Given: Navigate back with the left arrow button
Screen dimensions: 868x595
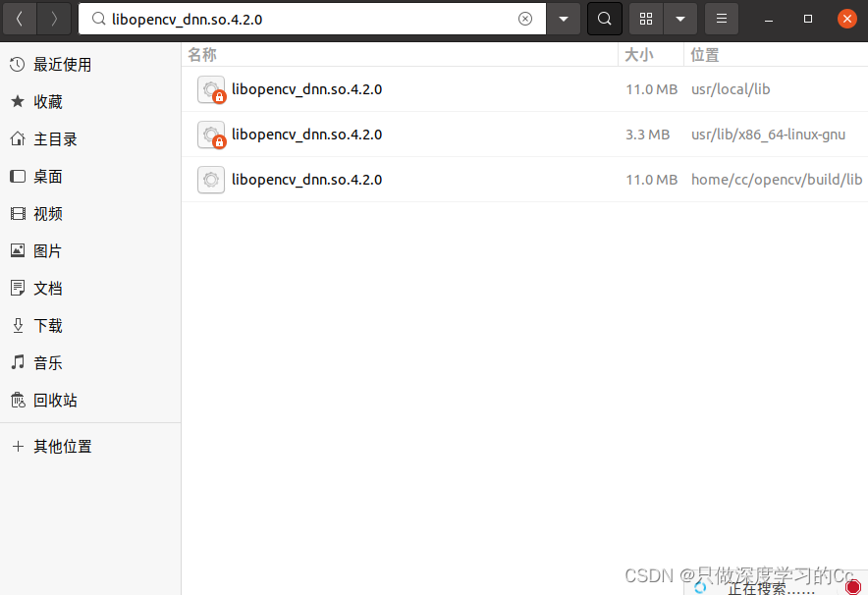Looking at the screenshot, I should [x=19, y=18].
